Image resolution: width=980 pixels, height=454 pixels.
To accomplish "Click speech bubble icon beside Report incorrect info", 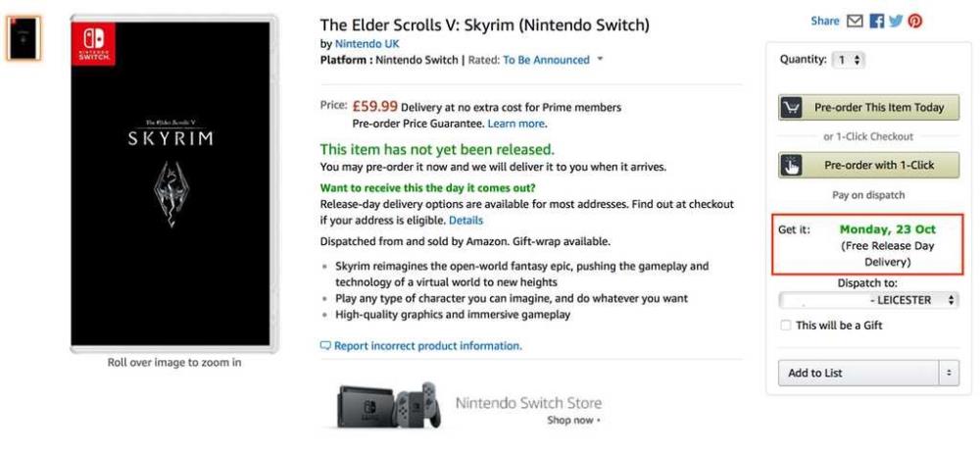I will (x=325, y=346).
